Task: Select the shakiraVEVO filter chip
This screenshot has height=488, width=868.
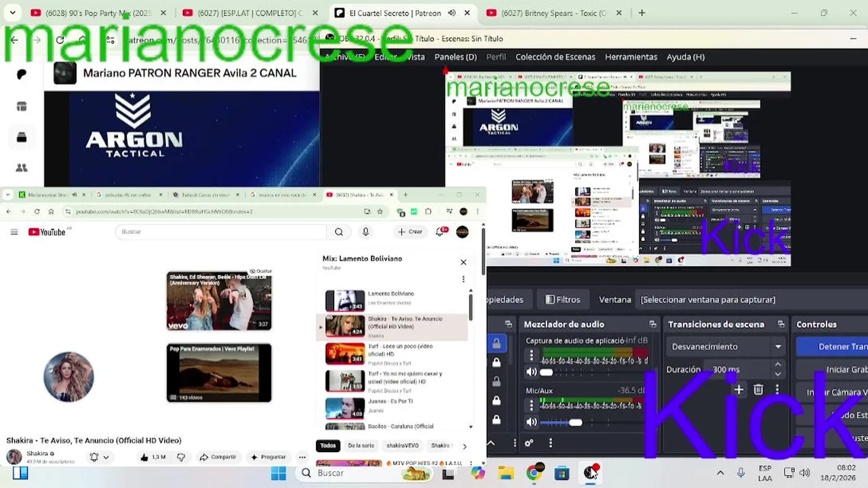Action: coord(402,446)
